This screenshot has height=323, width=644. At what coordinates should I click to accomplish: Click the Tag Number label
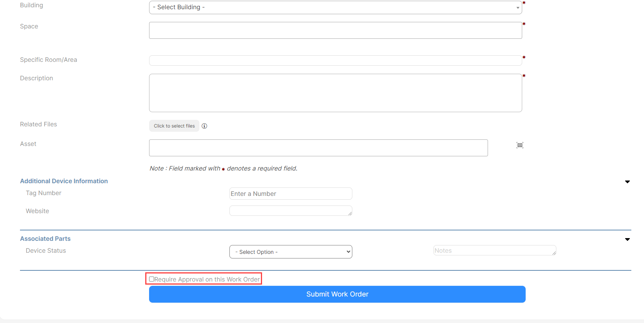pos(43,193)
